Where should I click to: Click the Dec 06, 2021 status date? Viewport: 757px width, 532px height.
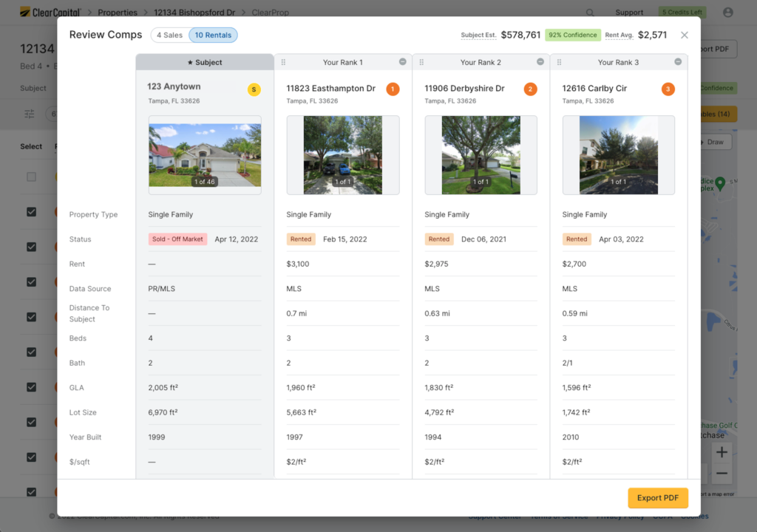pos(483,239)
